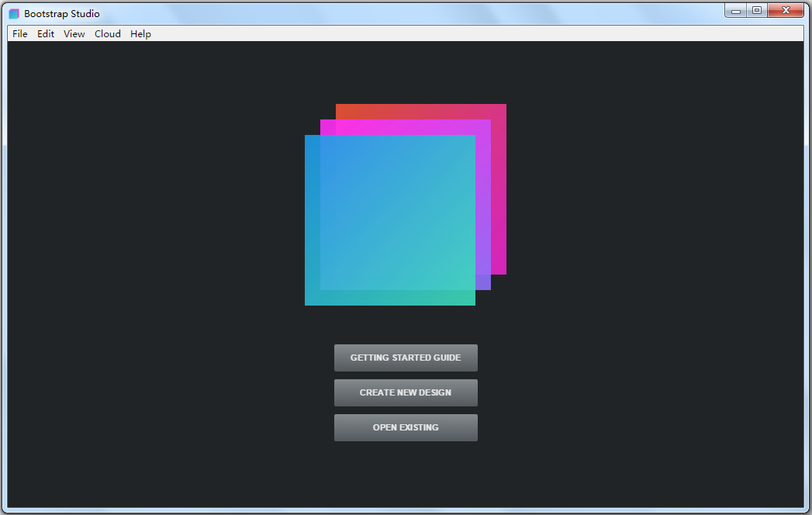
Task: Click the large blue-teal gradient square logo
Action: click(x=390, y=219)
